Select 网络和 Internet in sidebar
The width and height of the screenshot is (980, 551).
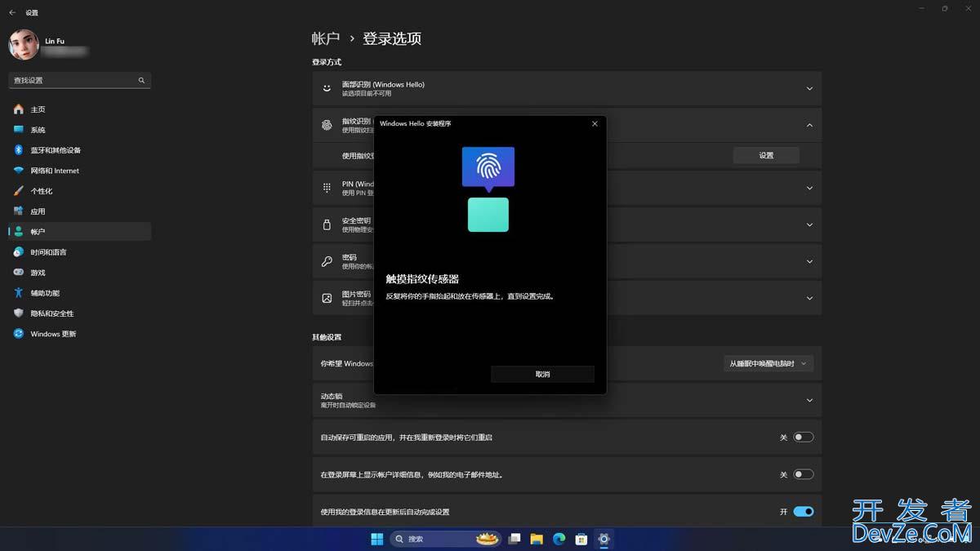tap(80, 171)
